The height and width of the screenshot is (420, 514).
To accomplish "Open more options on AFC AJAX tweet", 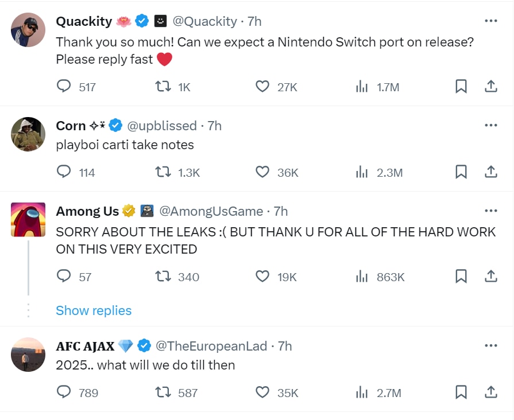I will click(x=490, y=346).
